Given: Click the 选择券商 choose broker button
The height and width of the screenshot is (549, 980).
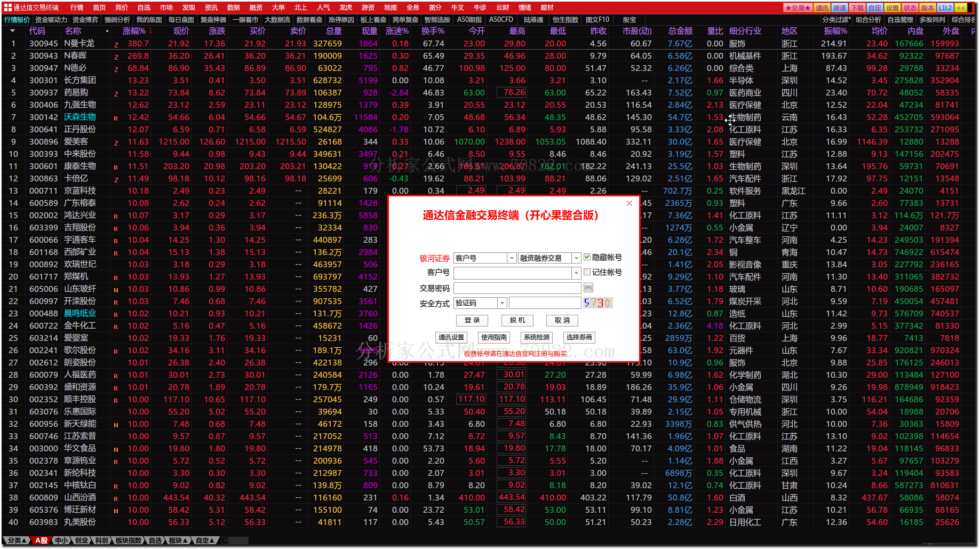Looking at the screenshot, I should click(579, 337).
